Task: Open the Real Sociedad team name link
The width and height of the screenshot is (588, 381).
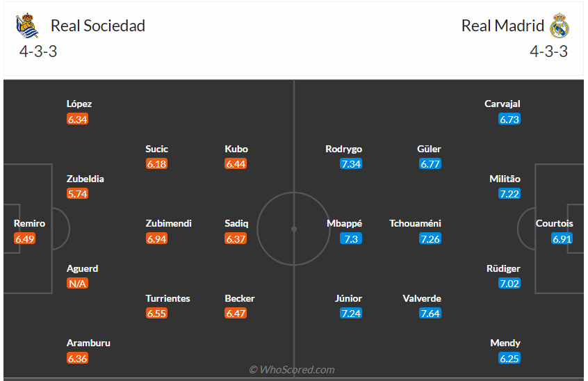Action: tap(98, 26)
